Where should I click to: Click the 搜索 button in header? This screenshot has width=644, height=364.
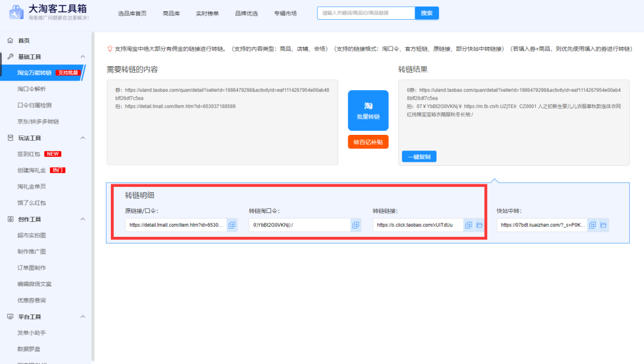tap(427, 13)
